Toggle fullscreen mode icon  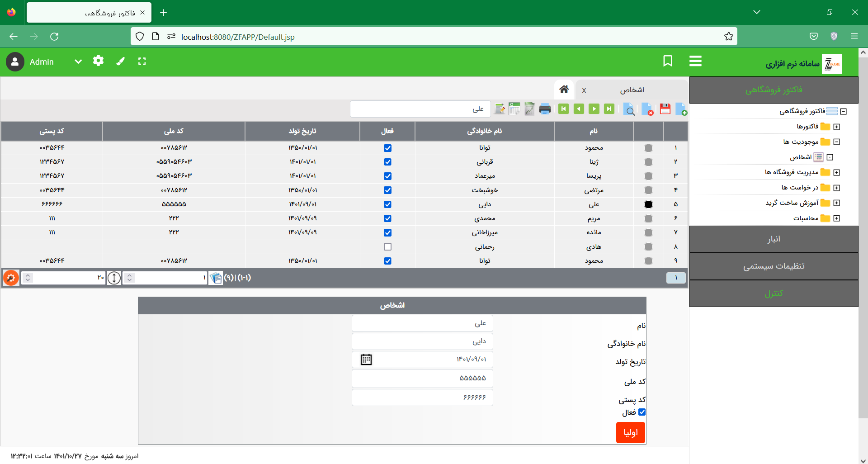click(142, 61)
